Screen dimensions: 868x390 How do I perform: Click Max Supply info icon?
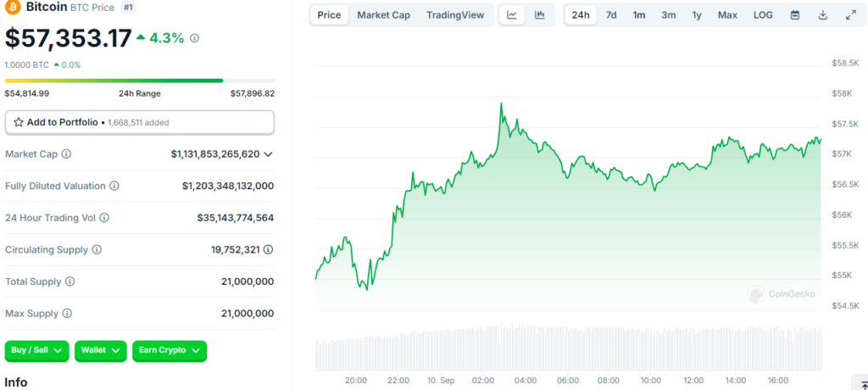pos(67,314)
